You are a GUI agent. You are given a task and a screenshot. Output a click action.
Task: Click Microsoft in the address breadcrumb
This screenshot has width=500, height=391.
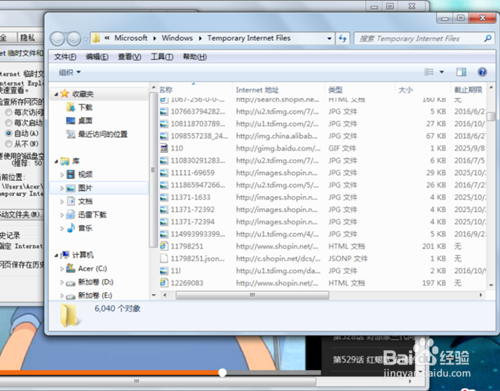[x=131, y=38]
